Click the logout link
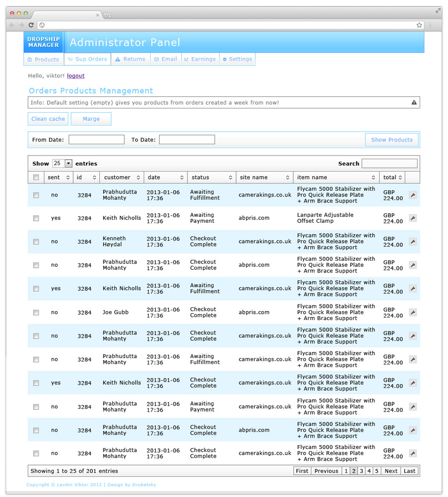 pyautogui.click(x=75, y=75)
